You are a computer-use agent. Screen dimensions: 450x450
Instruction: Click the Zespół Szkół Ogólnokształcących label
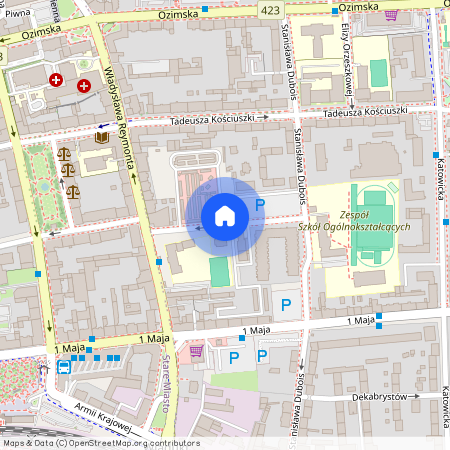point(354,221)
